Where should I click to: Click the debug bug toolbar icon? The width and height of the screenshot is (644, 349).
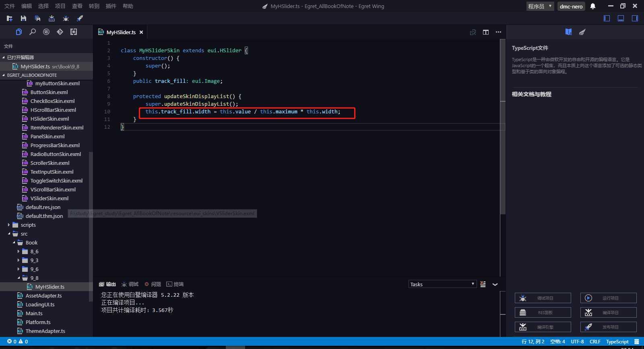66,18
